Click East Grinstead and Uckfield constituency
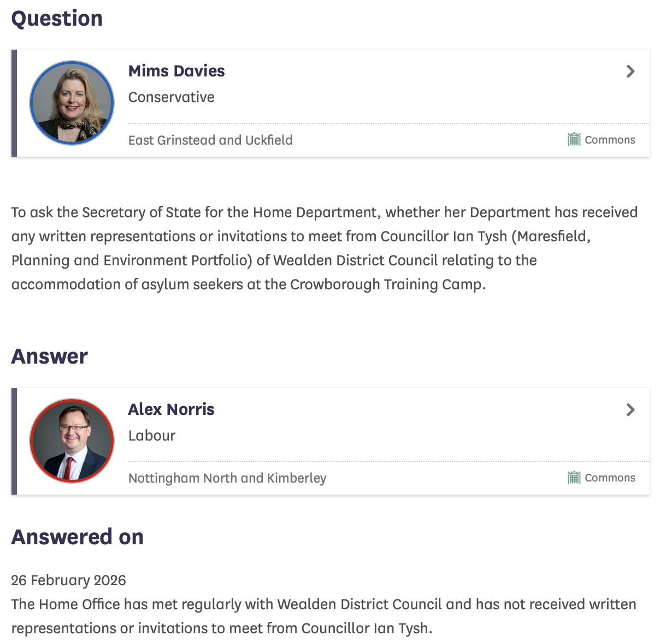Viewport: 672px width, 642px height. pos(210,140)
